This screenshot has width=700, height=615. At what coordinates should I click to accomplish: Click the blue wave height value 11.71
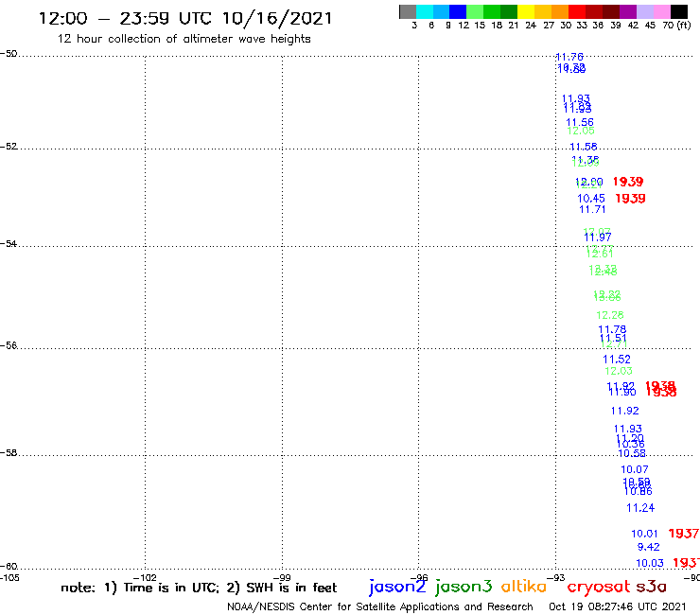click(x=592, y=209)
